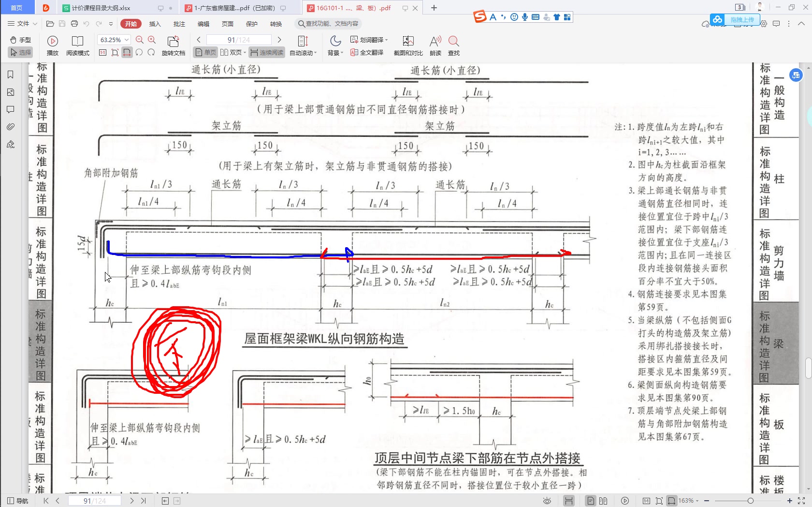Click the toolbar page number field 91/124
The height and width of the screenshot is (507, 812).
tap(239, 40)
